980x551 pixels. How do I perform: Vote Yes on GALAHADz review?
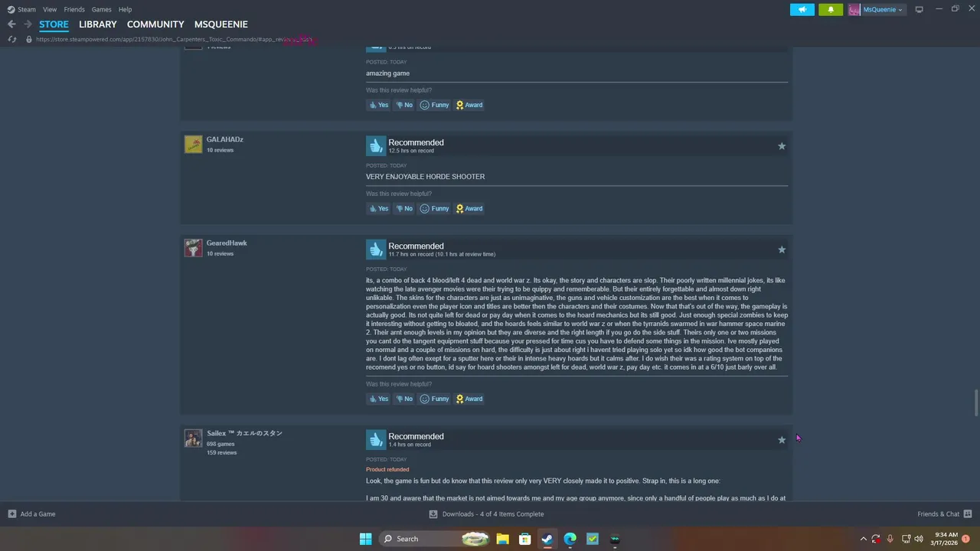click(x=378, y=208)
